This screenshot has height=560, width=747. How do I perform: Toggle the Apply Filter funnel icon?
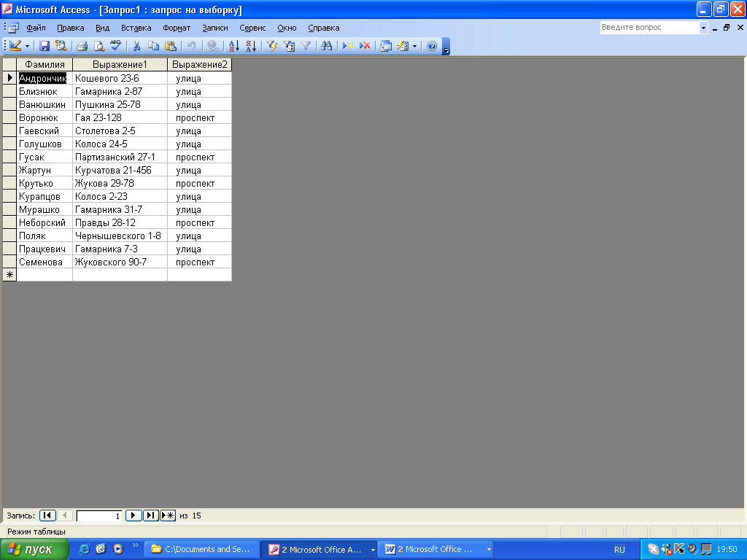pos(306,46)
